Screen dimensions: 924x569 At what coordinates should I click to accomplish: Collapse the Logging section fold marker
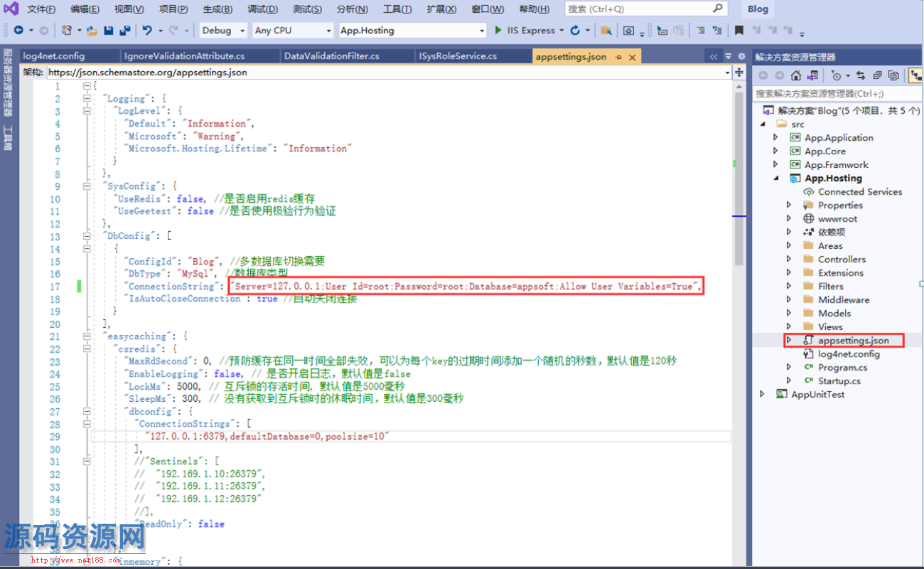coord(87,99)
